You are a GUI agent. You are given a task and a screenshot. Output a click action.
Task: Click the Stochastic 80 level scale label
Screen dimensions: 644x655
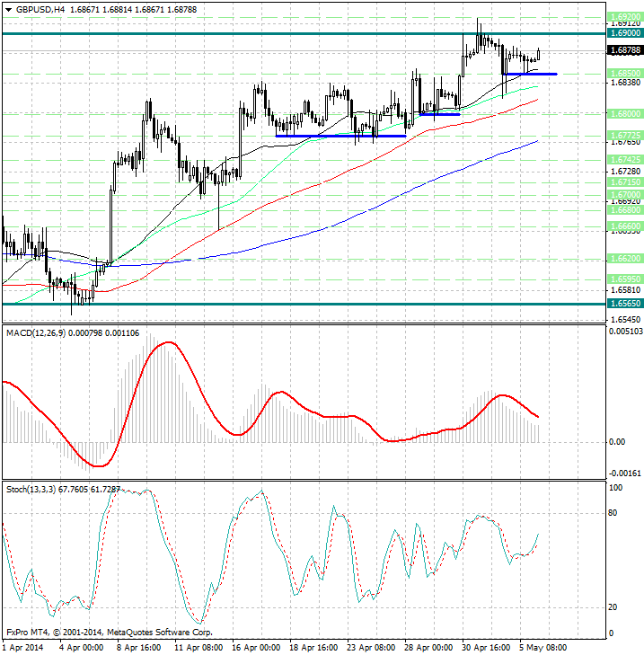(x=614, y=513)
